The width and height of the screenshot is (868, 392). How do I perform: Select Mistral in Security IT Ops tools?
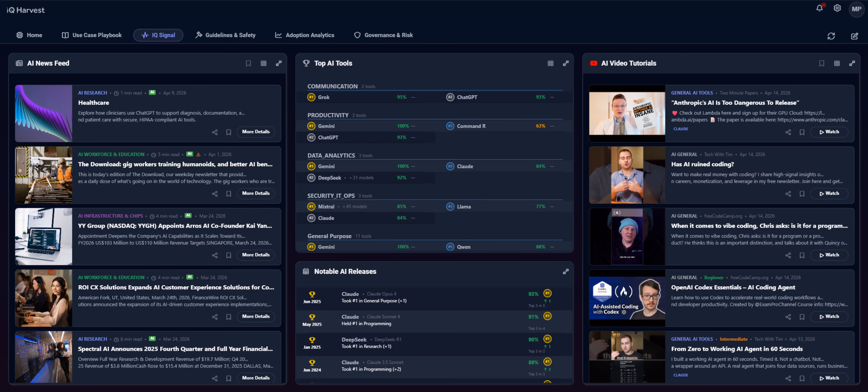[365, 207]
